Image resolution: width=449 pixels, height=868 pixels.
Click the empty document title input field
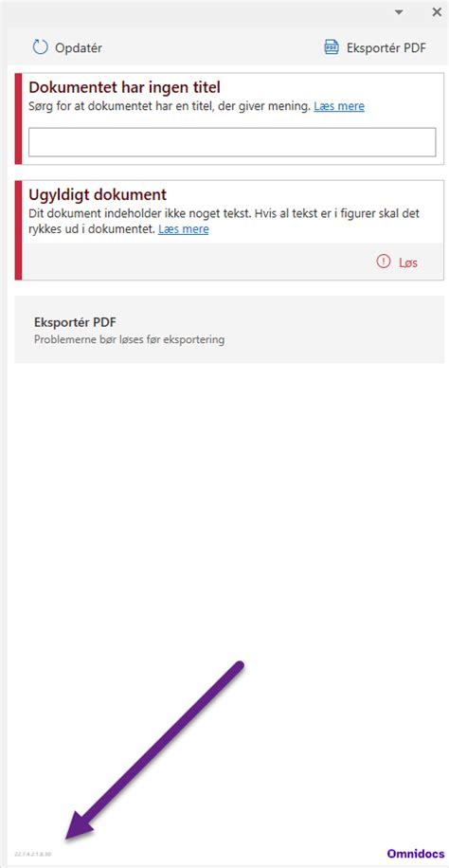pyautogui.click(x=232, y=142)
